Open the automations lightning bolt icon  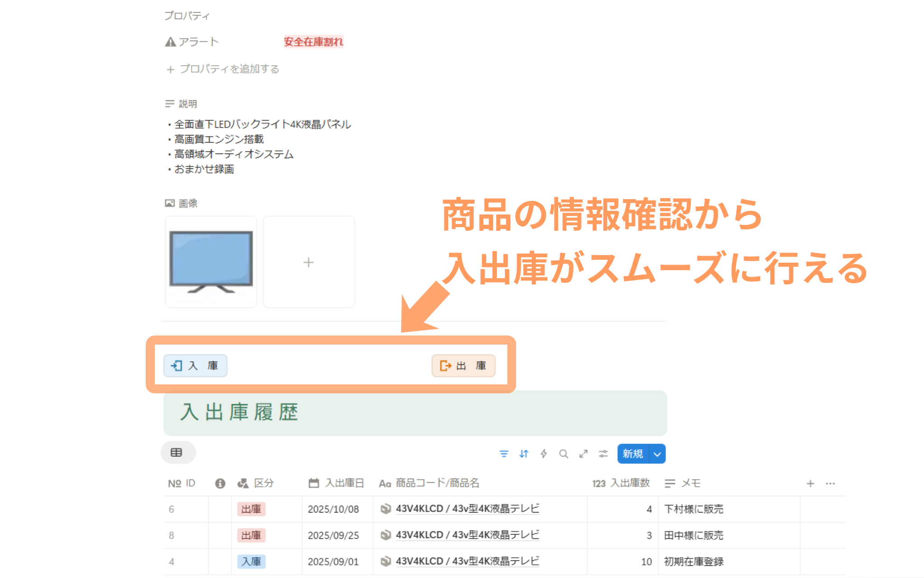(x=544, y=454)
